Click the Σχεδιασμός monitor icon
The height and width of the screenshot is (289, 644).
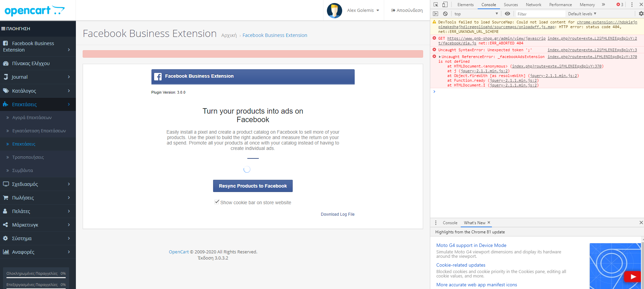coord(6,184)
